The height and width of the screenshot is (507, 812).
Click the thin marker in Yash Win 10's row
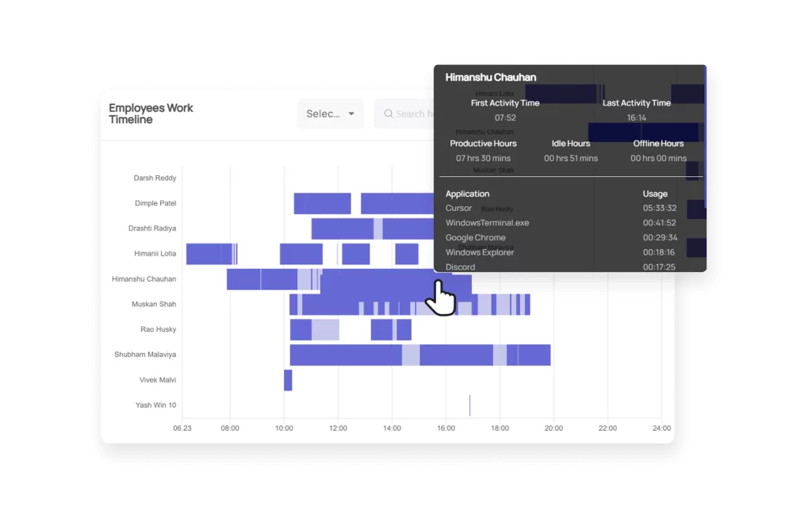(469, 405)
